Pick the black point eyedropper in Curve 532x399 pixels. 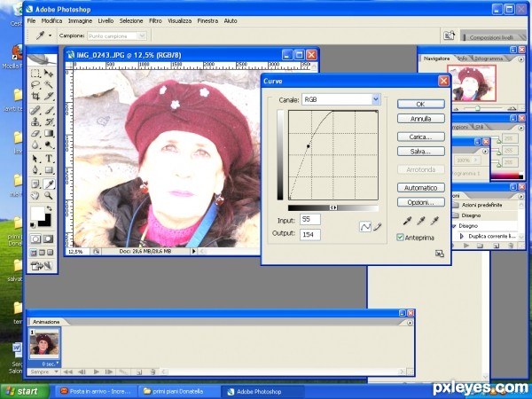(407, 221)
